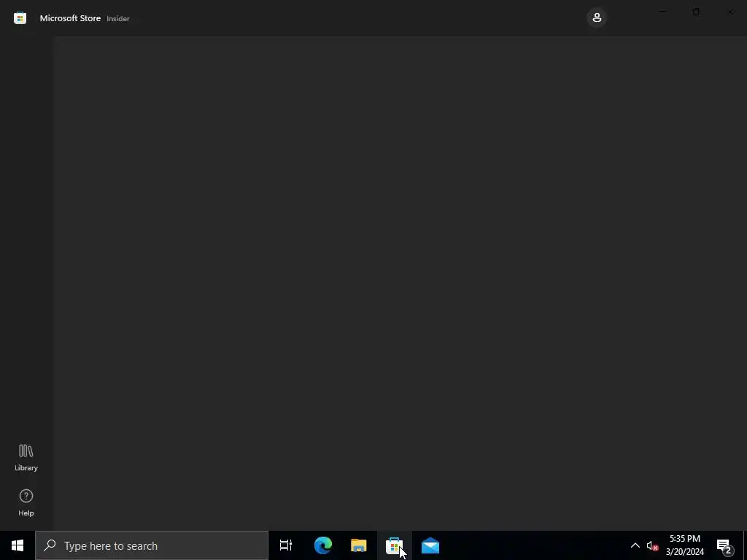This screenshot has width=747, height=560.
Task: Restore down the Microsoft Store window
Action: coord(697,12)
